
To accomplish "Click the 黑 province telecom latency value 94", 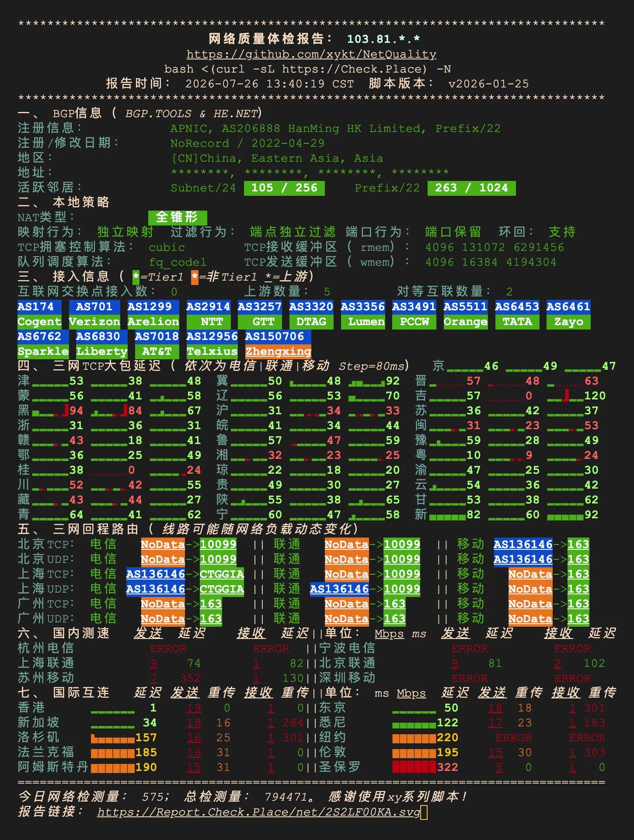I will click(77, 411).
